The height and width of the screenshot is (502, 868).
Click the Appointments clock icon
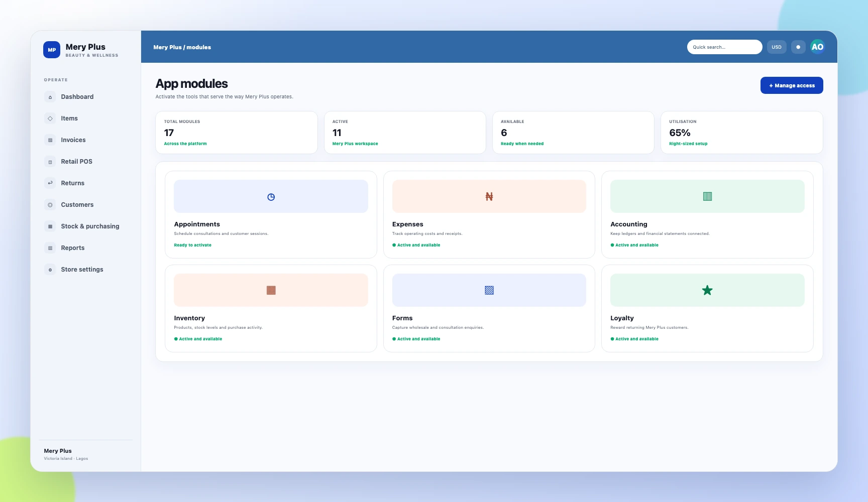pyautogui.click(x=271, y=197)
